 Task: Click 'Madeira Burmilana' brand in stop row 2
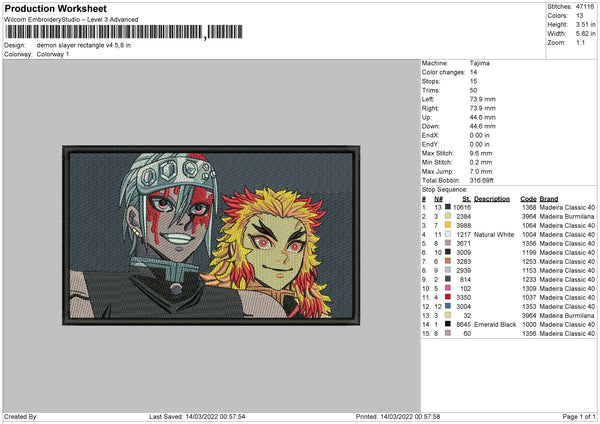click(x=567, y=216)
